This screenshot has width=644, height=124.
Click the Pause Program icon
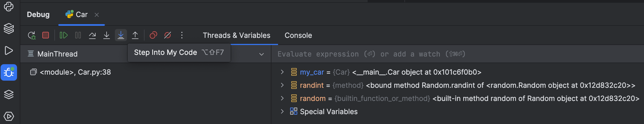pyautogui.click(x=78, y=35)
